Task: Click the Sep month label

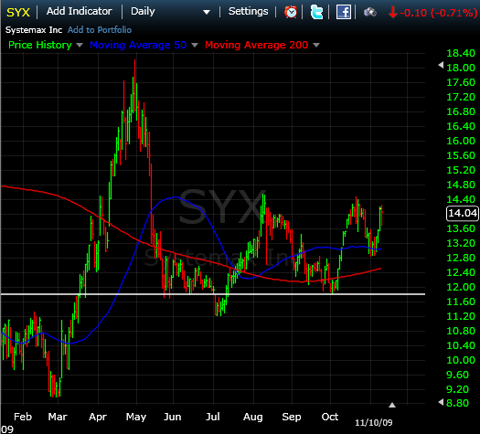Action: tap(292, 417)
